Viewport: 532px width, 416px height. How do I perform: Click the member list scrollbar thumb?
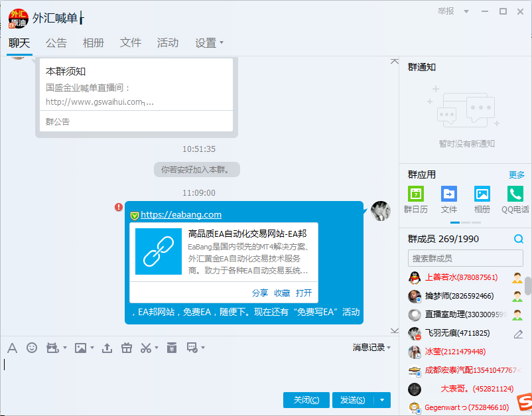click(x=528, y=286)
